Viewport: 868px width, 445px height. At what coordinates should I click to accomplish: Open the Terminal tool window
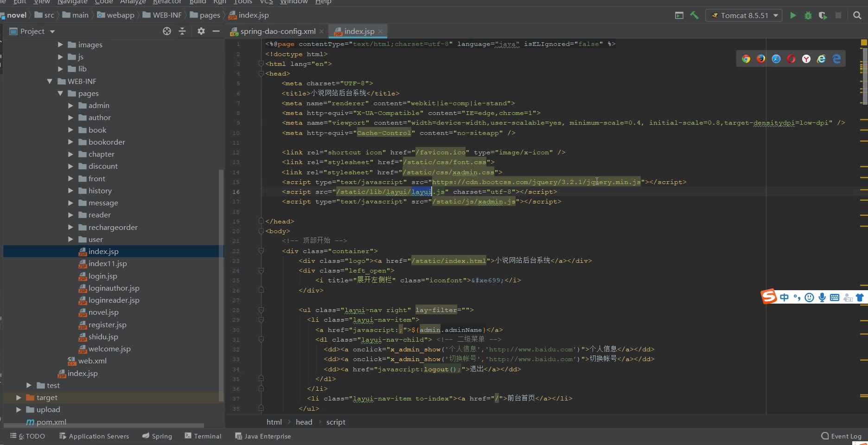click(203, 436)
